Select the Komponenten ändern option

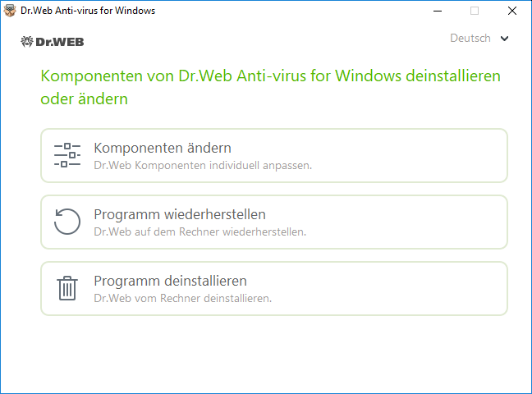[274, 155]
